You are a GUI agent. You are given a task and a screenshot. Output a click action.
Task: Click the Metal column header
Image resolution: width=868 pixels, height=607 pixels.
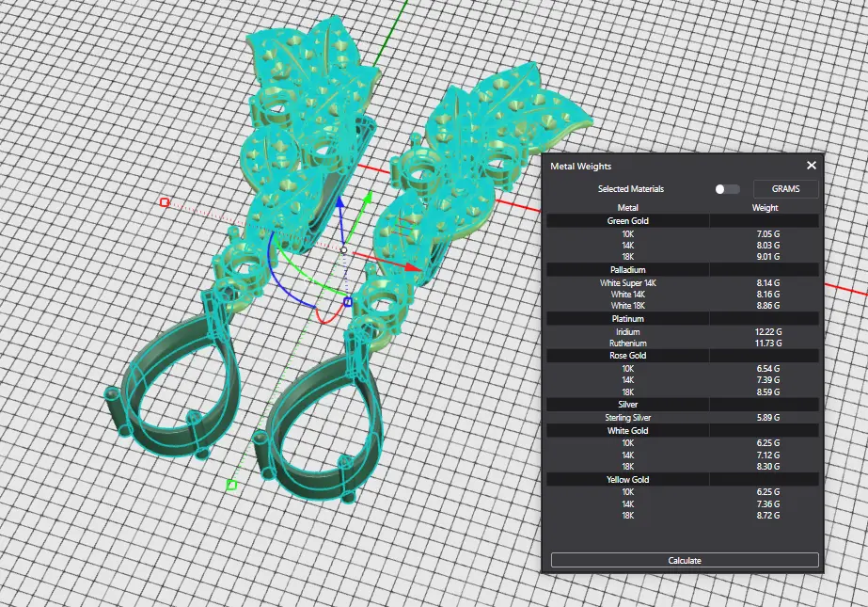coord(628,207)
